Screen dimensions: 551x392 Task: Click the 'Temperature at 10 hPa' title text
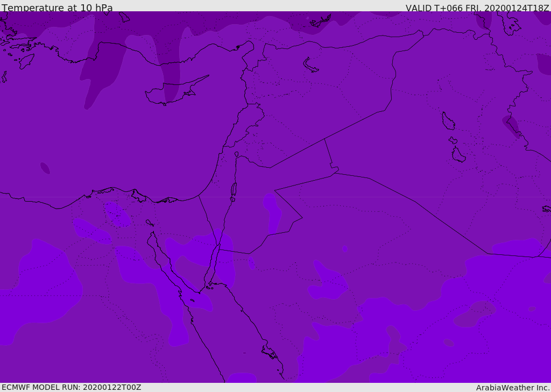(x=57, y=7)
